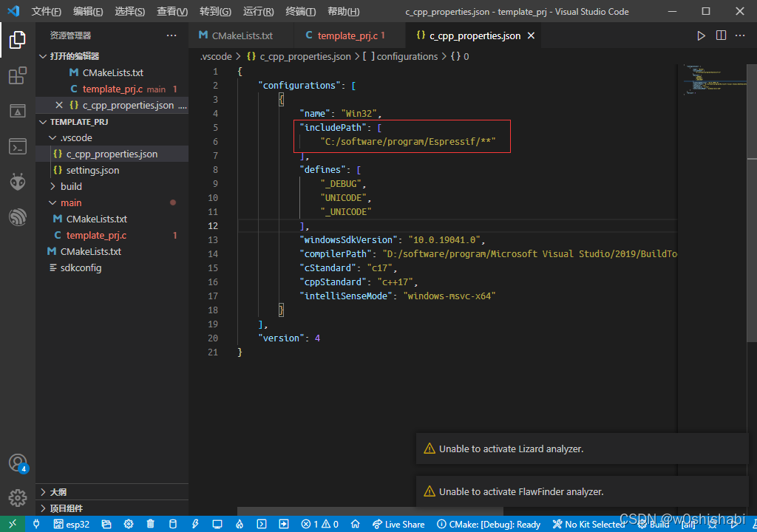This screenshot has height=532, width=757.
Task: Click the ESP-IDF current project folder icon
Action: coord(106,524)
